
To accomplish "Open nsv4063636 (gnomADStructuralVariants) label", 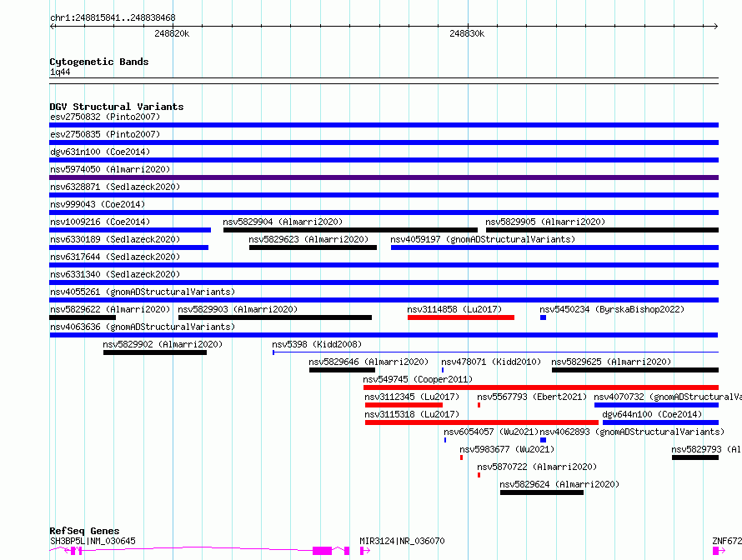I will (x=143, y=327).
